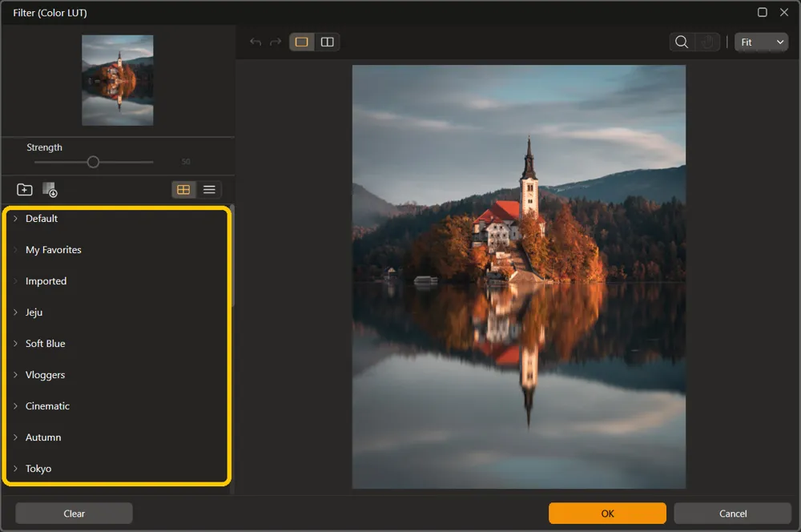Expand the Imported chevron
This screenshot has height=532, width=801.
[x=15, y=281]
